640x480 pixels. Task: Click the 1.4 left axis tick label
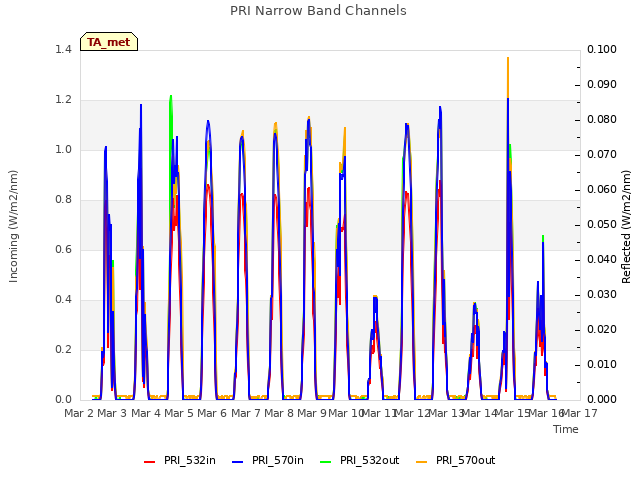pos(63,49)
